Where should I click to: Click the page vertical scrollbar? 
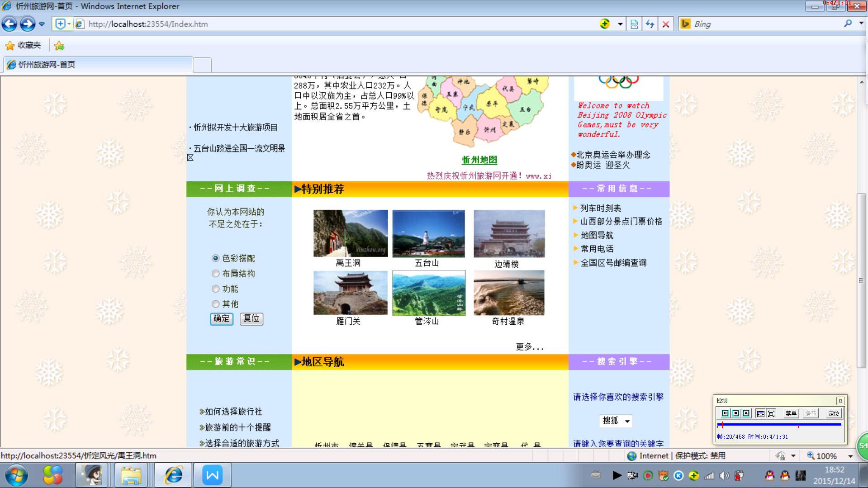[862, 280]
